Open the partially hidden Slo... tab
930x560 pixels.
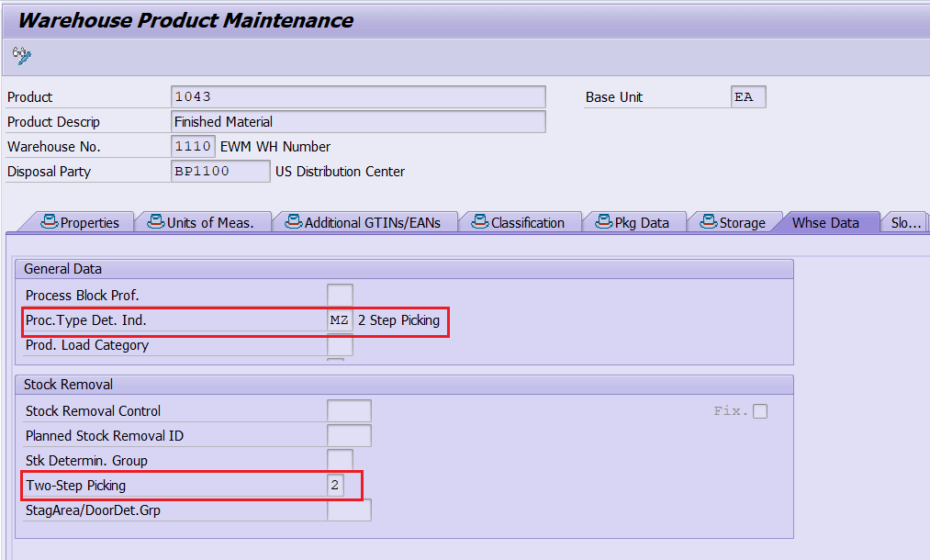tap(906, 222)
